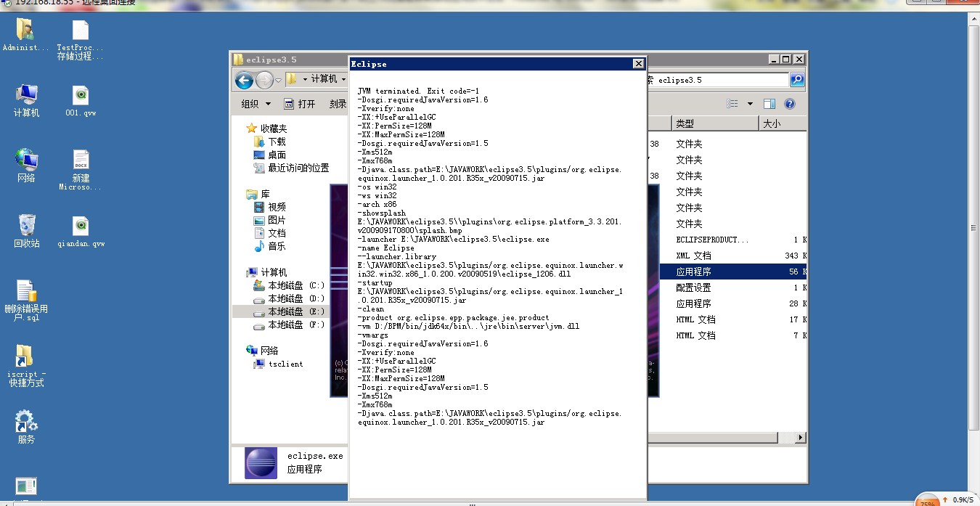Click the search box showing eclipse3.5
The image size is (980, 506).
(x=717, y=80)
